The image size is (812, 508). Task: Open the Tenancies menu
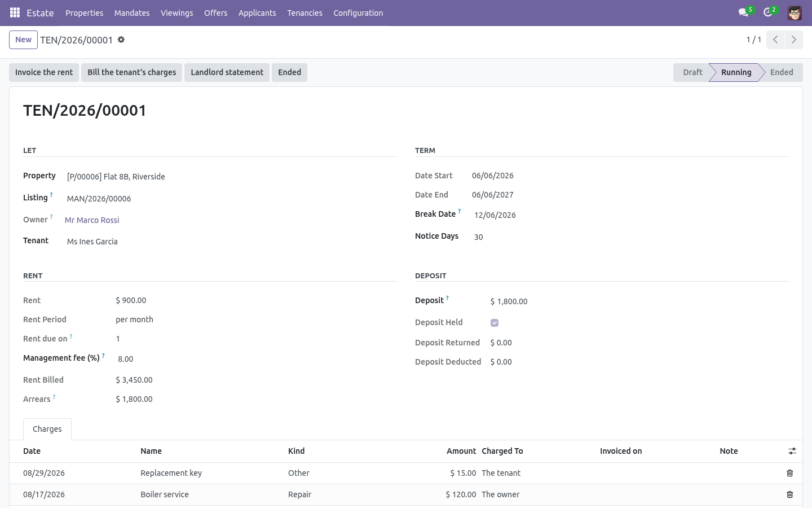(x=304, y=13)
